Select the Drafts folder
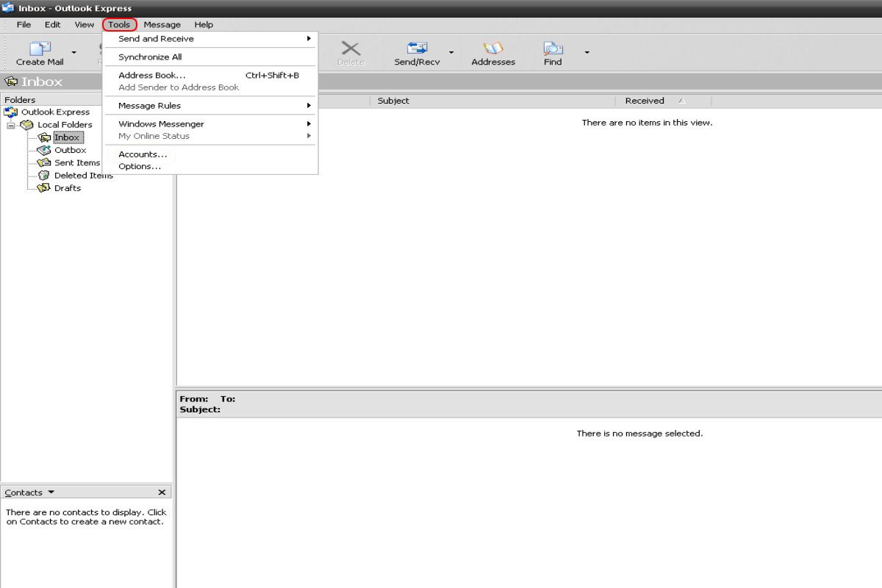The height and width of the screenshot is (588, 882). click(68, 188)
